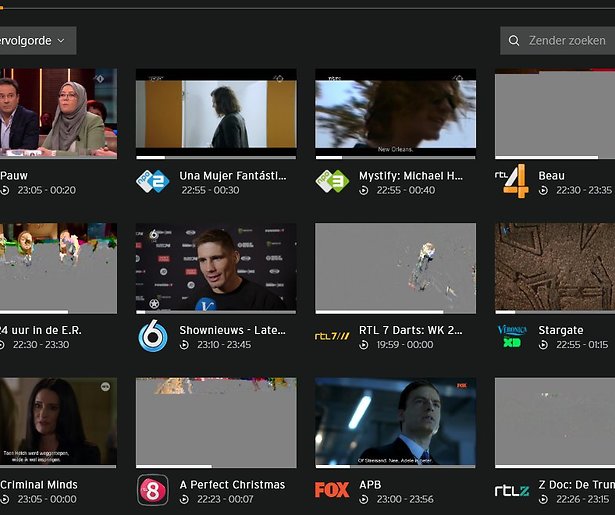
Task: Open the Una Mujer Fantástica thumbnail
Action: click(216, 114)
